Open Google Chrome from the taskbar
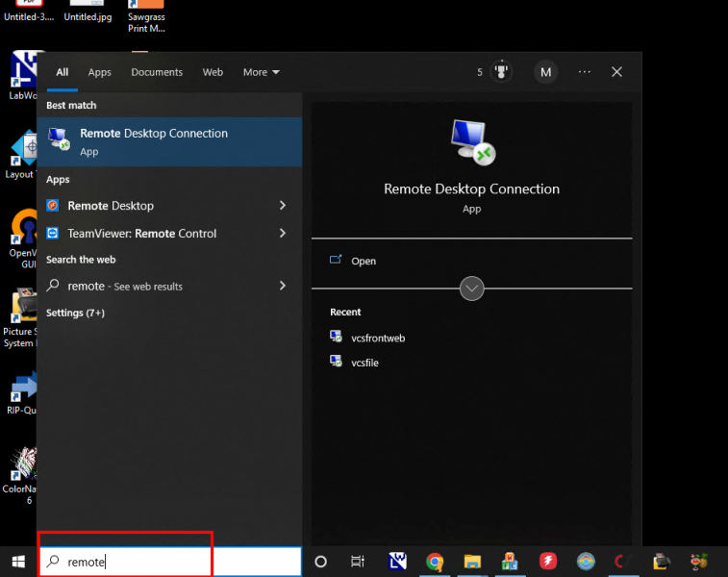This screenshot has height=577, width=728. pos(435,562)
